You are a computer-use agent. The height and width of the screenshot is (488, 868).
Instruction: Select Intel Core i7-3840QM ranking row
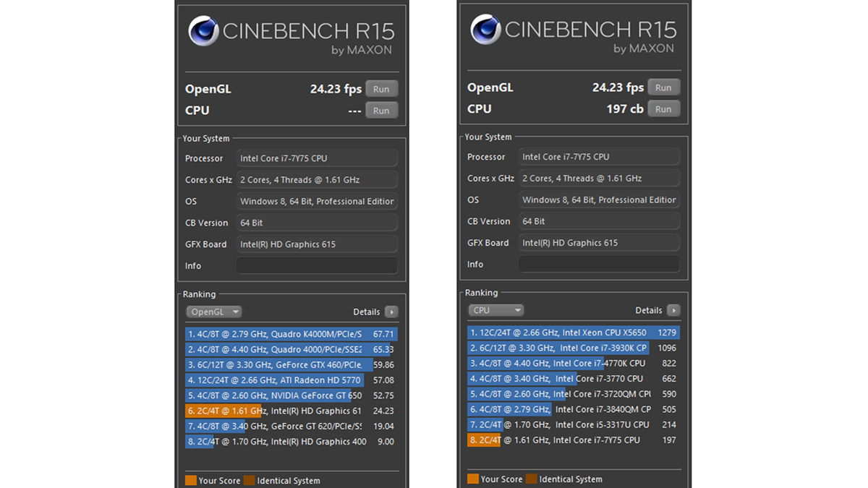(x=574, y=409)
